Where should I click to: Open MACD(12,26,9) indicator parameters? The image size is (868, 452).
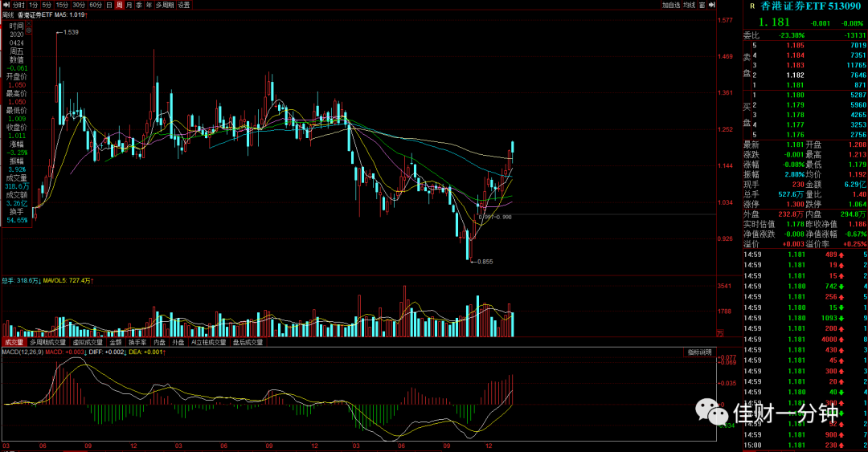tap(23, 352)
